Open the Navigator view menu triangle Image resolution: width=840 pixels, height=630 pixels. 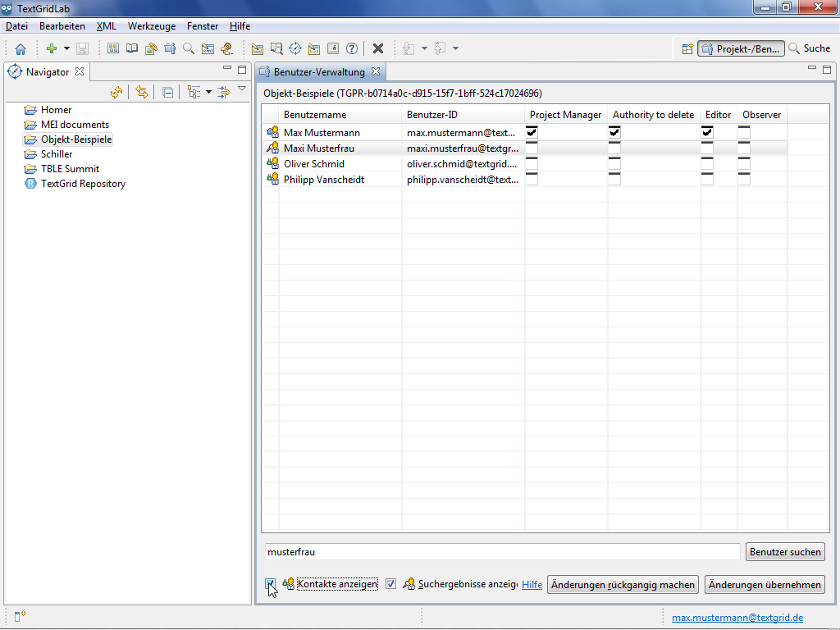[x=242, y=89]
